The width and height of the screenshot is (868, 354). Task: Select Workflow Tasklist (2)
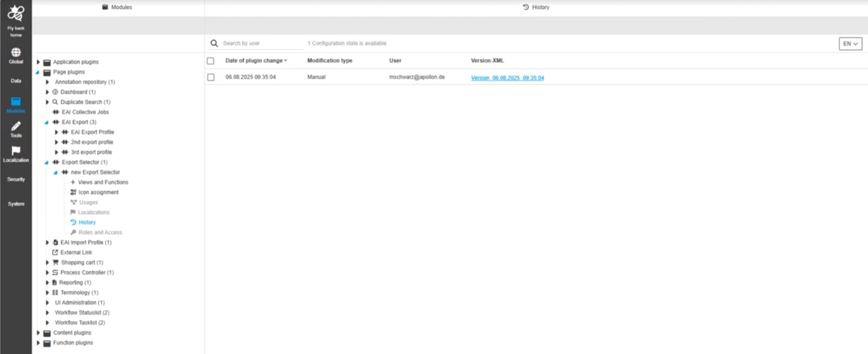point(80,322)
